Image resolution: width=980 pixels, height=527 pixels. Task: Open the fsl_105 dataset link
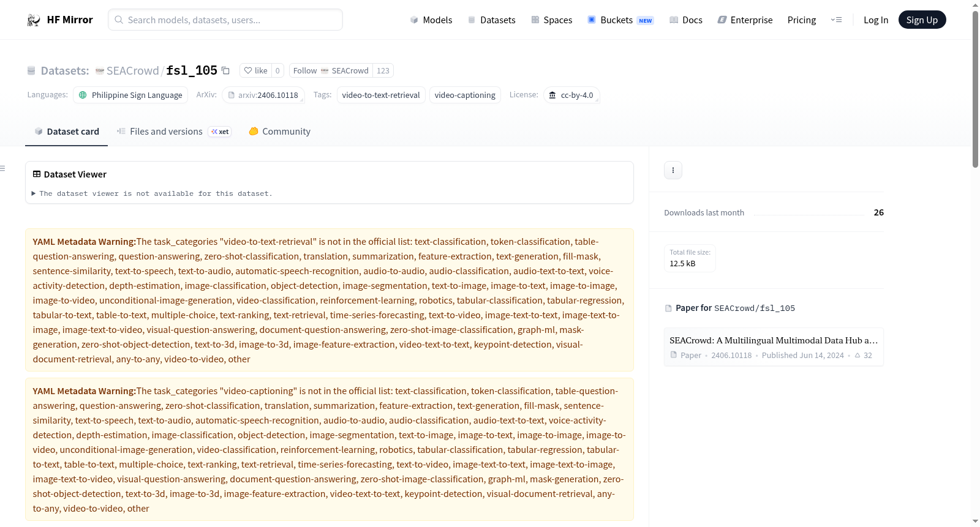(192, 71)
